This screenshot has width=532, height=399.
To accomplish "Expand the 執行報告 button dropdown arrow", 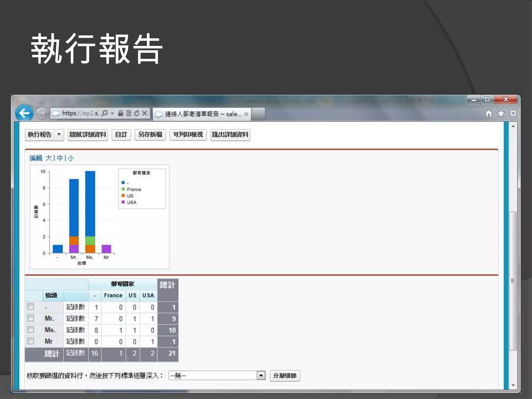I will tap(59, 135).
